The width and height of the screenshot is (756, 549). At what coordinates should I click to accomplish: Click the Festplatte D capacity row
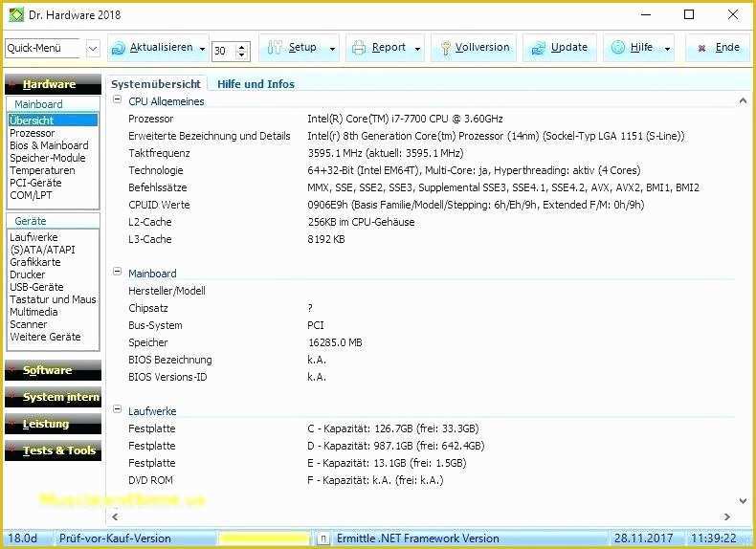point(396,446)
